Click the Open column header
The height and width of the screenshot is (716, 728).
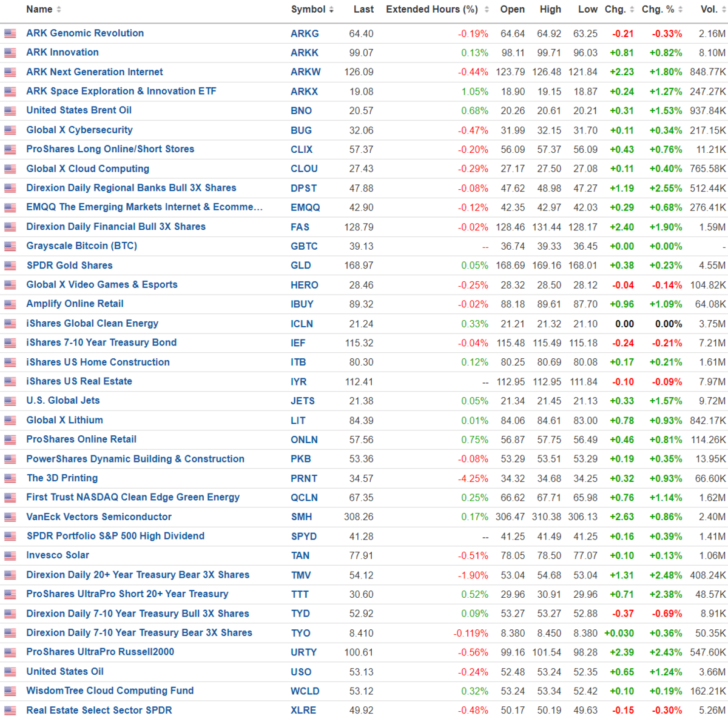coord(513,10)
